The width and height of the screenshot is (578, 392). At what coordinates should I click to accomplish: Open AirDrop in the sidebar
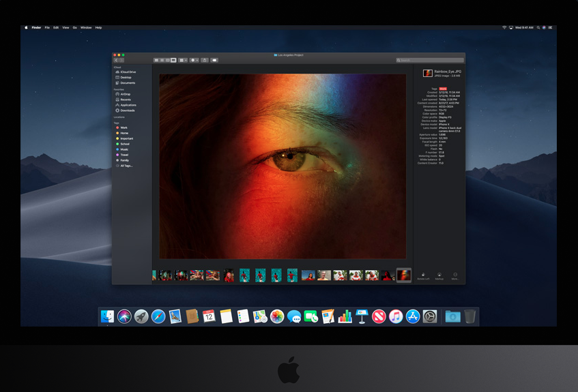point(125,94)
